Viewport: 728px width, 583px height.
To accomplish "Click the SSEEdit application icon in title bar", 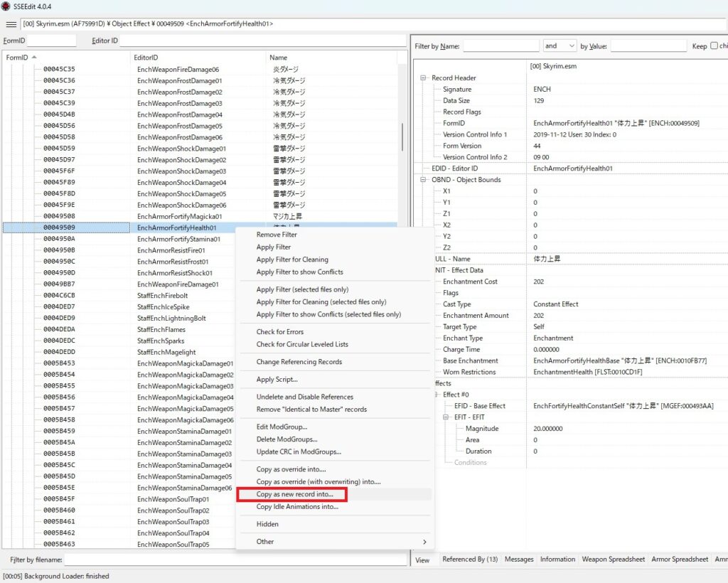I will pos(6,6).
